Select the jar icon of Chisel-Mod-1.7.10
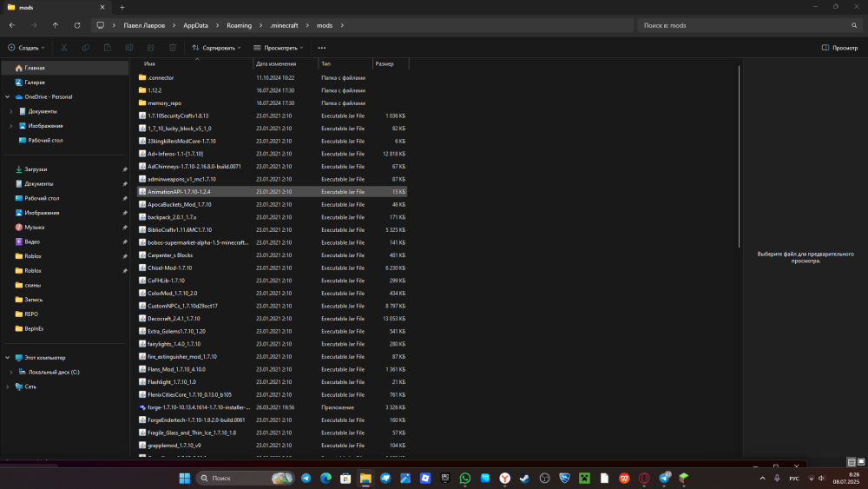868x489 pixels. point(142,268)
